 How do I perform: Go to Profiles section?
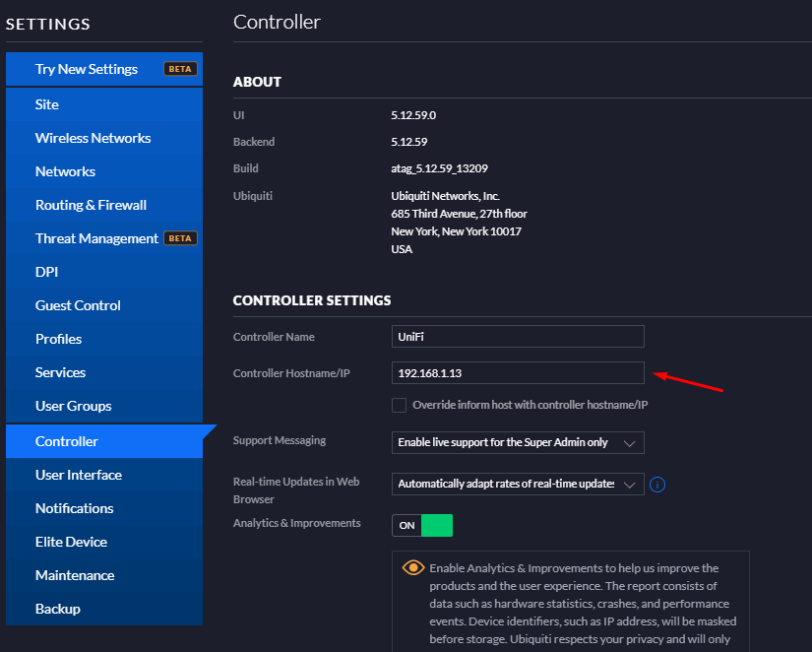pos(104,339)
